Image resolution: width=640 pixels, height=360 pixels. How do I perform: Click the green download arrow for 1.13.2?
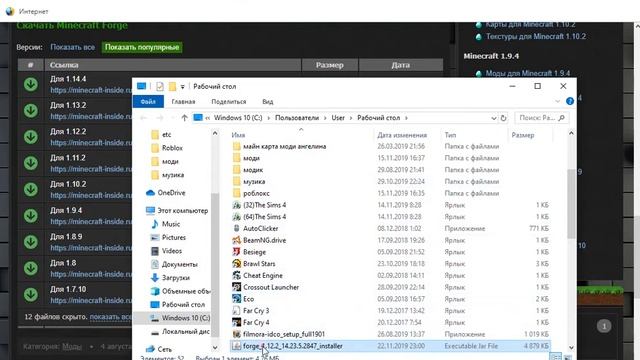click(x=31, y=111)
